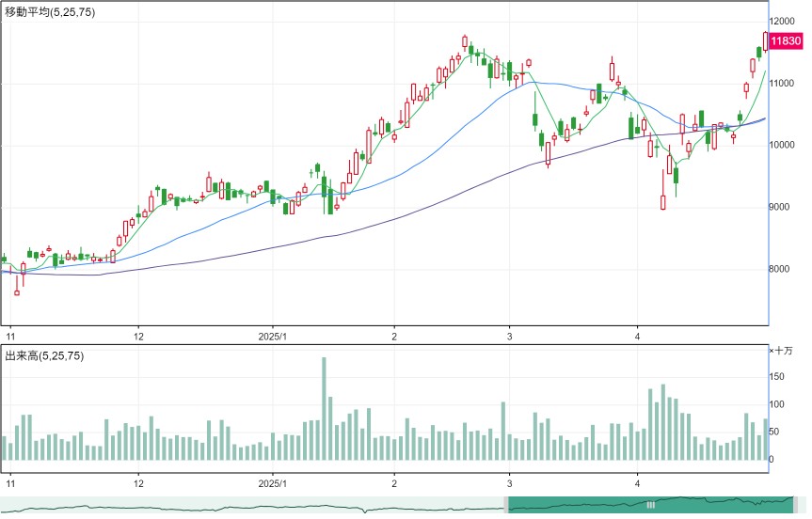The width and height of the screenshot is (812, 519).
Task: Click the range navigator's center grip handle
Action: coord(651,505)
